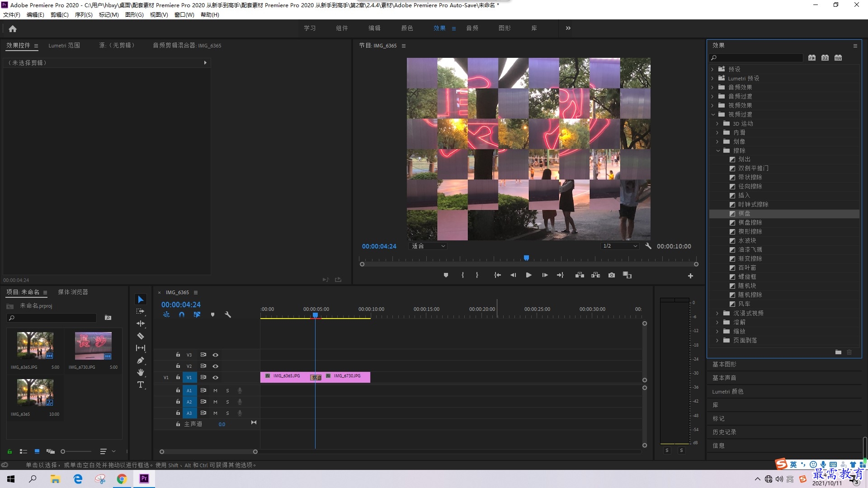The height and width of the screenshot is (488, 868).
Task: Open timeline display settings wrench
Action: coord(228,314)
